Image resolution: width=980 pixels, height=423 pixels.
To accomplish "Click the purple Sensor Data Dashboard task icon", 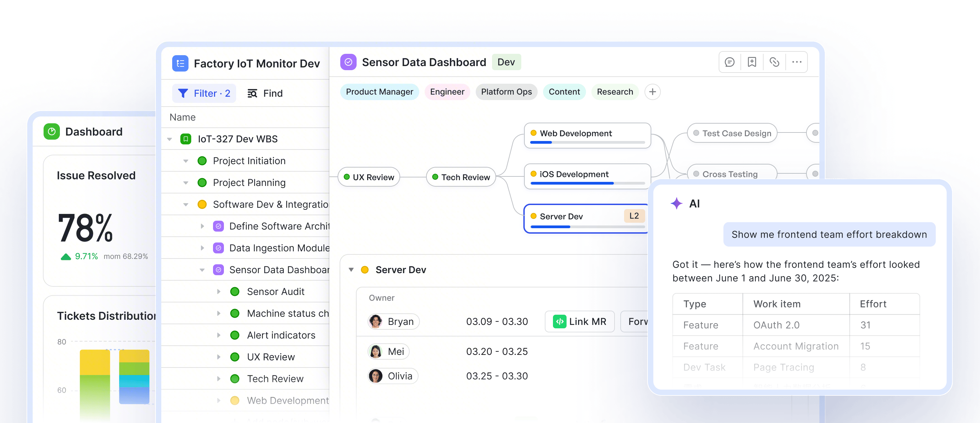I will click(348, 62).
